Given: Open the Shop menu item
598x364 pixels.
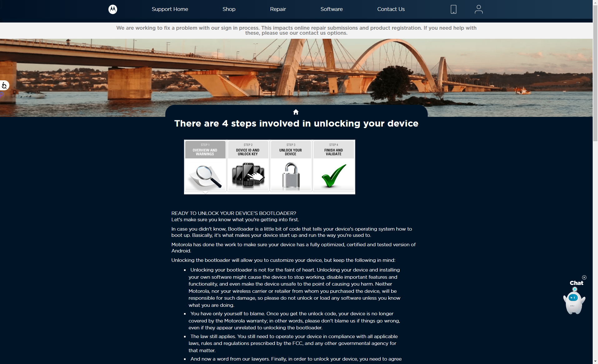Looking at the screenshot, I should coord(229,9).
